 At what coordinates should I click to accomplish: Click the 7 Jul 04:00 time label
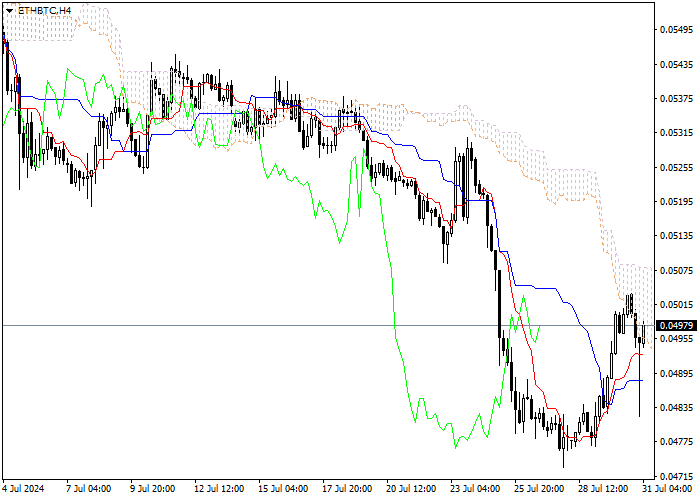88,488
